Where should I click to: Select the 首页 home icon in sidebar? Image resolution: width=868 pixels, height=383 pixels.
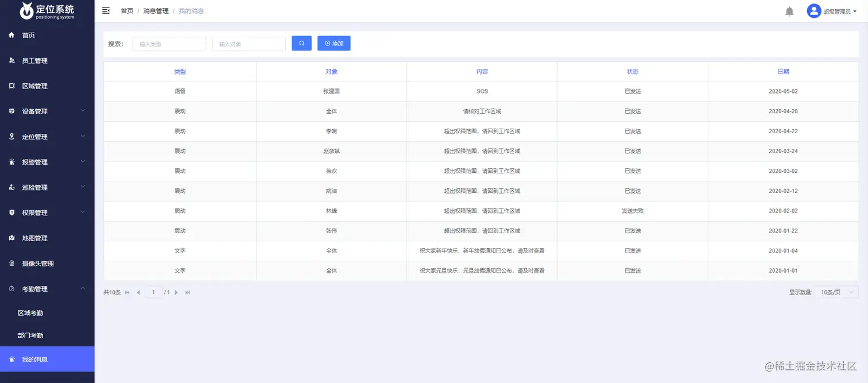point(13,35)
